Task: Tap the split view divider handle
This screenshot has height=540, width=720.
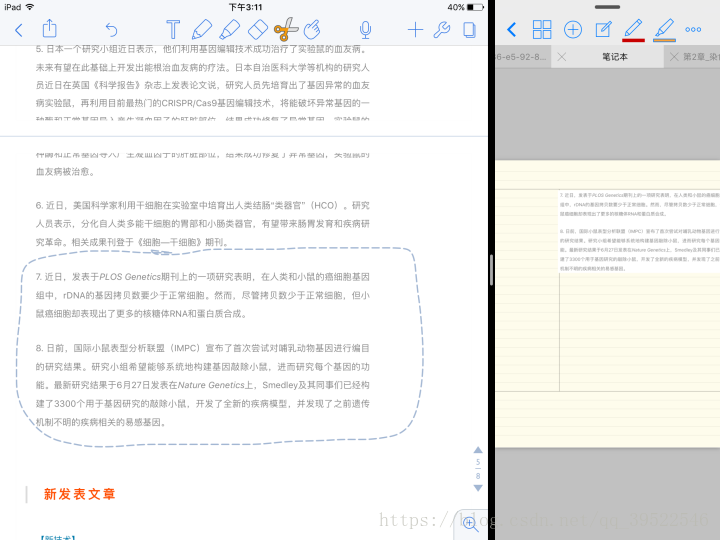Action: coord(492,270)
